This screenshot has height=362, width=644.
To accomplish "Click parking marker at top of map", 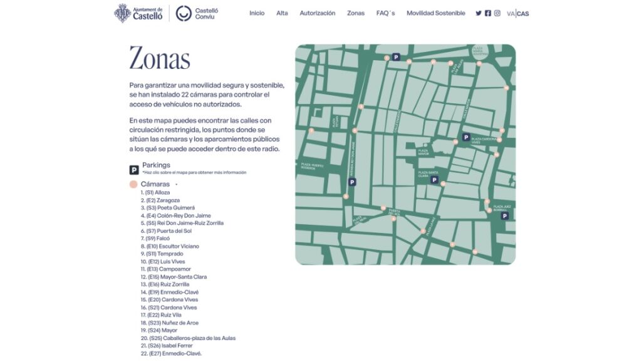I will 395,57.
